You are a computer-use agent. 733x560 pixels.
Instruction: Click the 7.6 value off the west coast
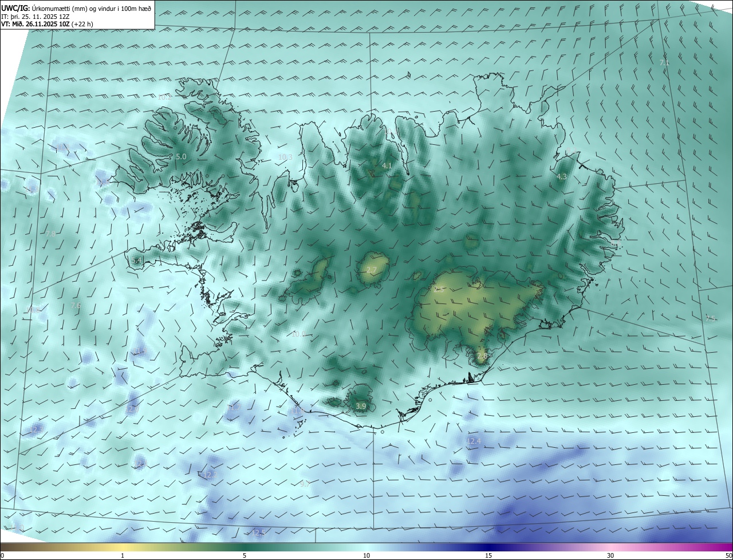pyautogui.click(x=76, y=306)
